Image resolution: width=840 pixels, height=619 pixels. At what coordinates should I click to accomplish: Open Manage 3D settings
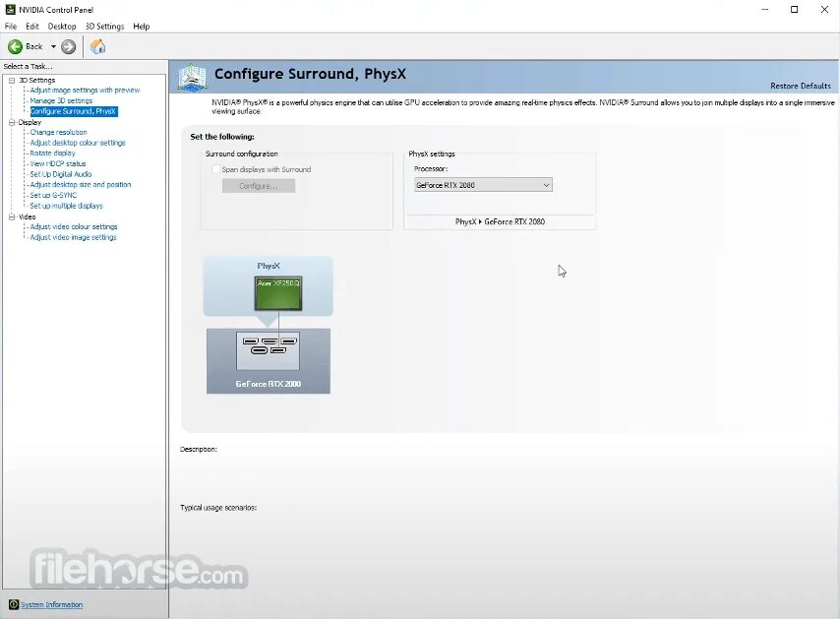point(61,100)
